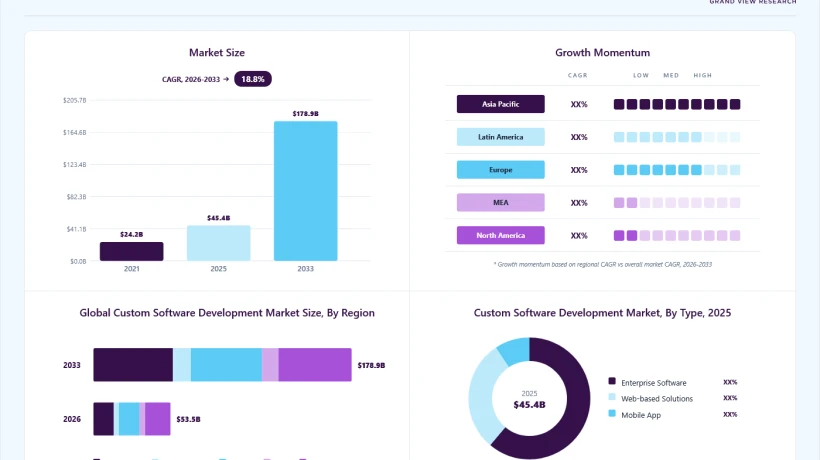This screenshot has width=820, height=460.
Task: Click Enterprise Software legend color swatch
Action: (612, 381)
